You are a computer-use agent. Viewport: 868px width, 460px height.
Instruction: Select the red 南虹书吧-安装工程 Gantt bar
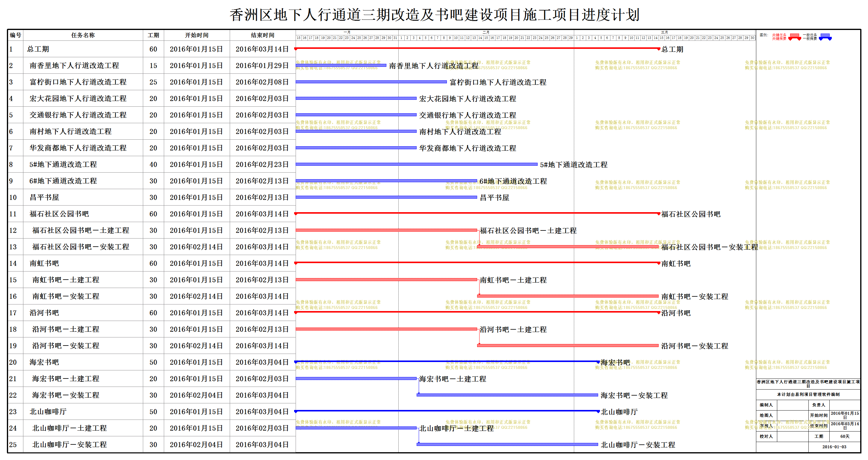[x=568, y=296]
